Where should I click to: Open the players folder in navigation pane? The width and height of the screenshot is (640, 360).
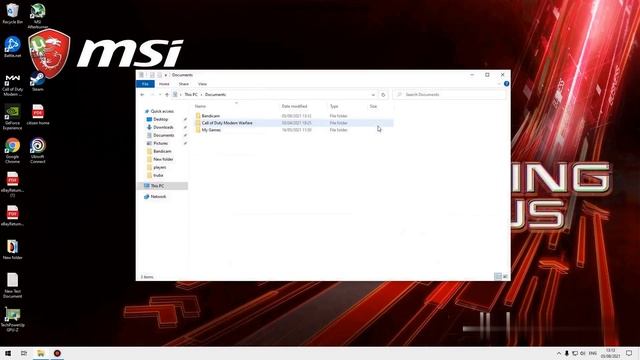click(159, 167)
